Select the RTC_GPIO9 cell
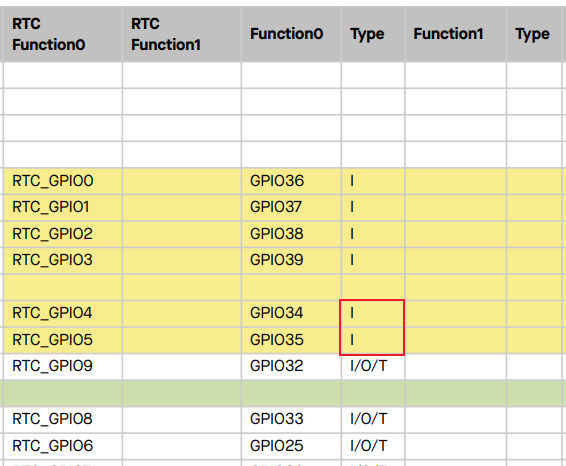Image resolution: width=566 pixels, height=466 pixels. click(63, 366)
